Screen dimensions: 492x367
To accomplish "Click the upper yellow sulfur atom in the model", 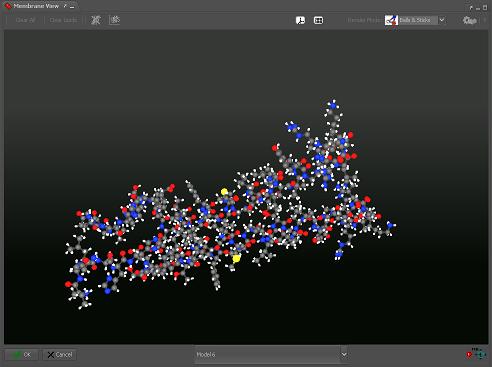I will point(224,192).
